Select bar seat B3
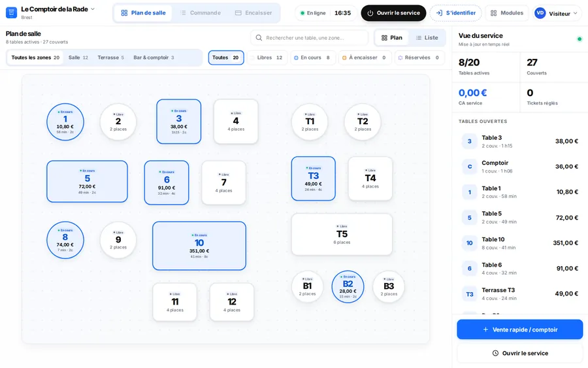The width and height of the screenshot is (588, 368). [389, 287]
